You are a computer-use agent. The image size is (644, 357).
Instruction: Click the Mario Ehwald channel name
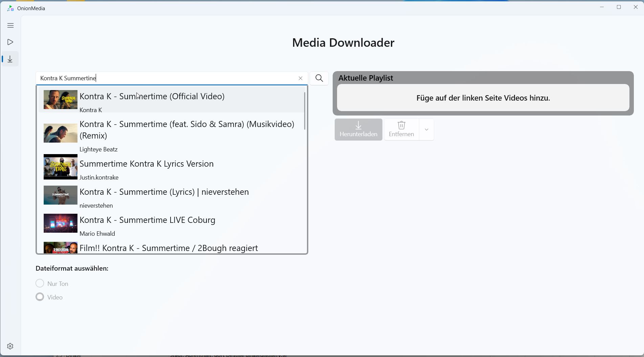coord(97,234)
